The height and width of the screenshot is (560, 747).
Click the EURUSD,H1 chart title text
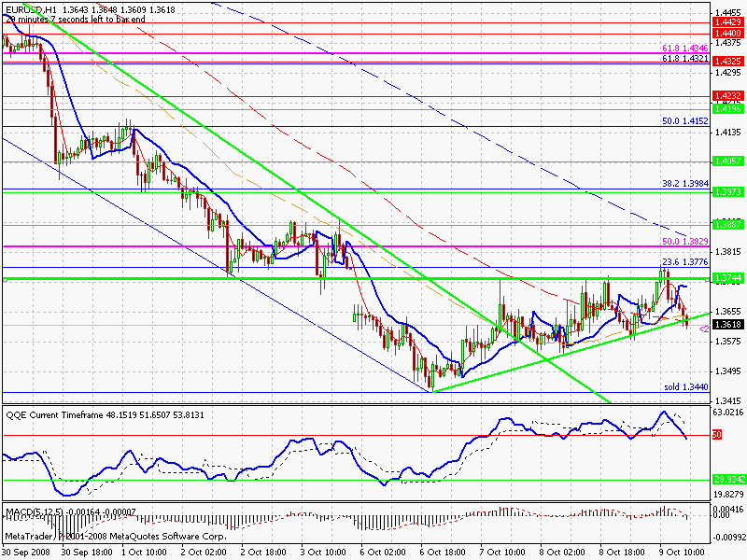pos(31,9)
